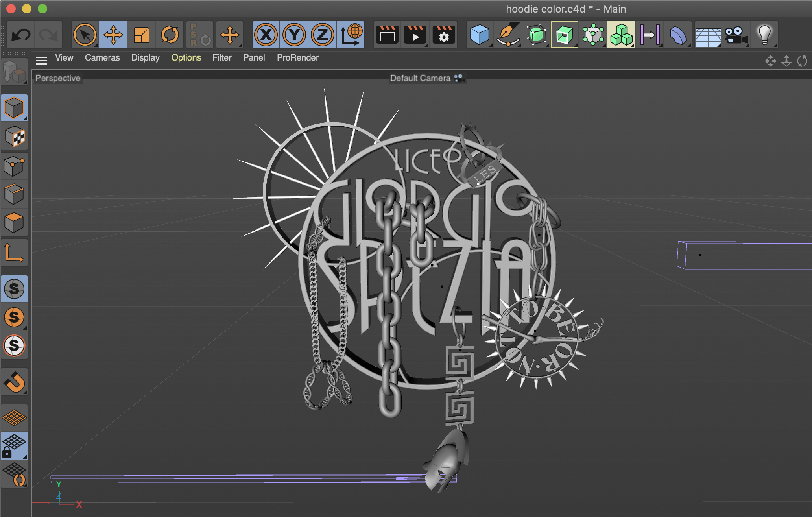Open the Cameras menu

102,58
